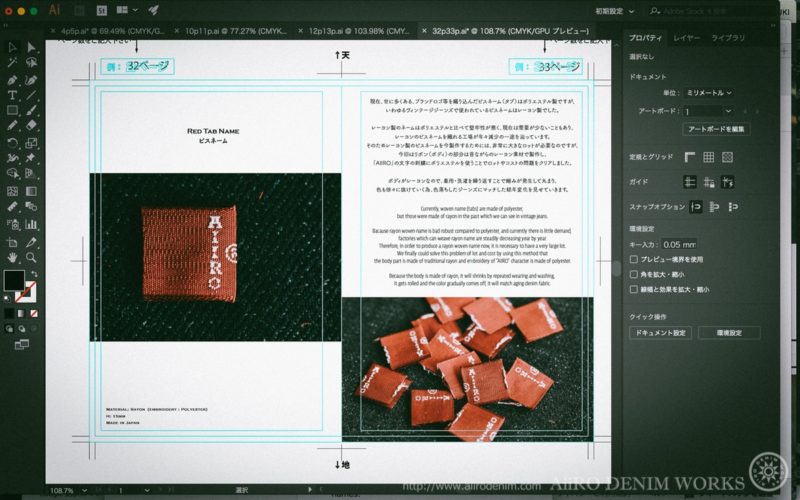
Task: Select the Scale tool
Action: tap(31, 143)
